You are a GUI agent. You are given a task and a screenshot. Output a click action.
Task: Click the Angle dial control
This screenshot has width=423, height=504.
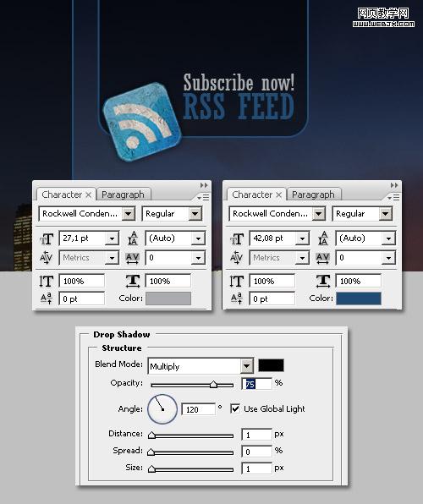162,408
